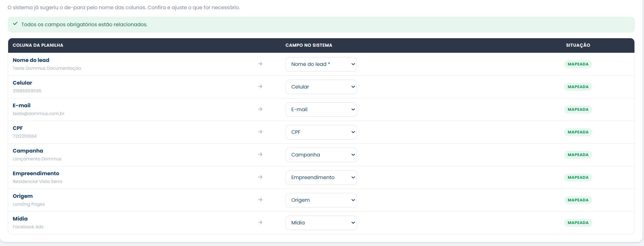Screen dimensions: 644x246
Task: Open the CPF system field dropdown
Action: (x=321, y=132)
